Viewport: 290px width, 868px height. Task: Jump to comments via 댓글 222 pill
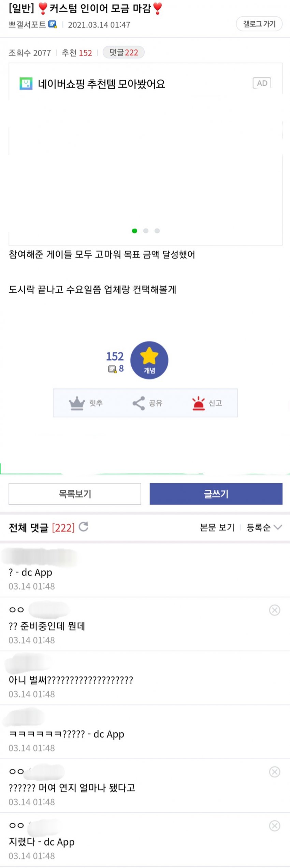pos(124,52)
